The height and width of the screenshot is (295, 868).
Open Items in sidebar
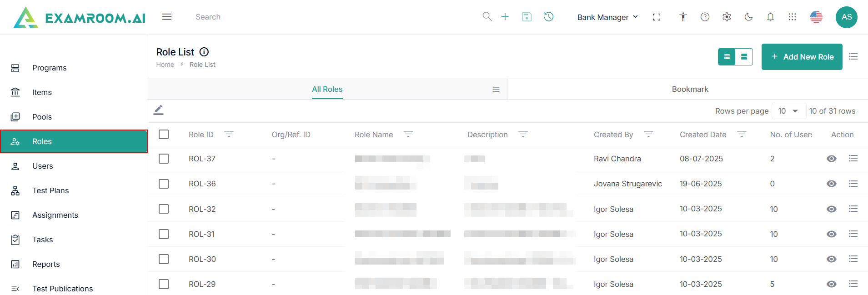74,92
